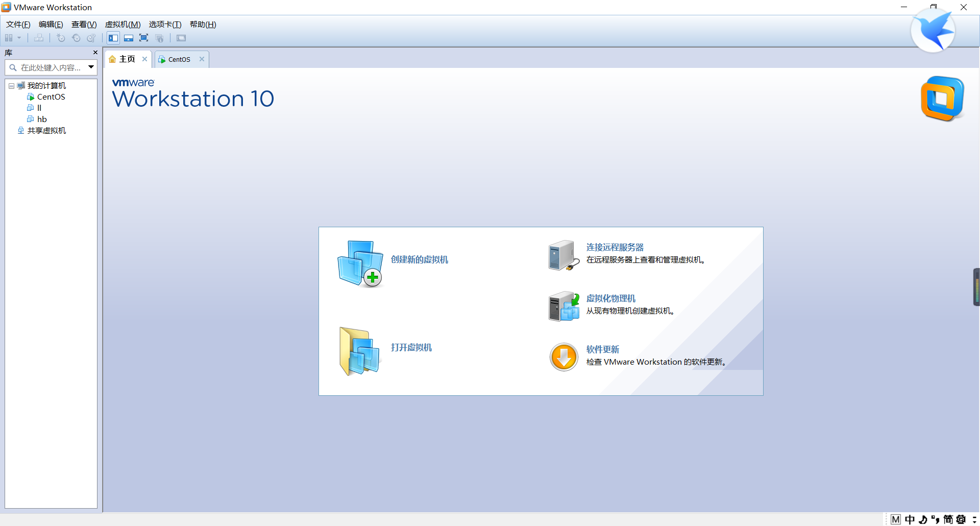Open the 帮助(H) menu

pyautogui.click(x=203, y=25)
